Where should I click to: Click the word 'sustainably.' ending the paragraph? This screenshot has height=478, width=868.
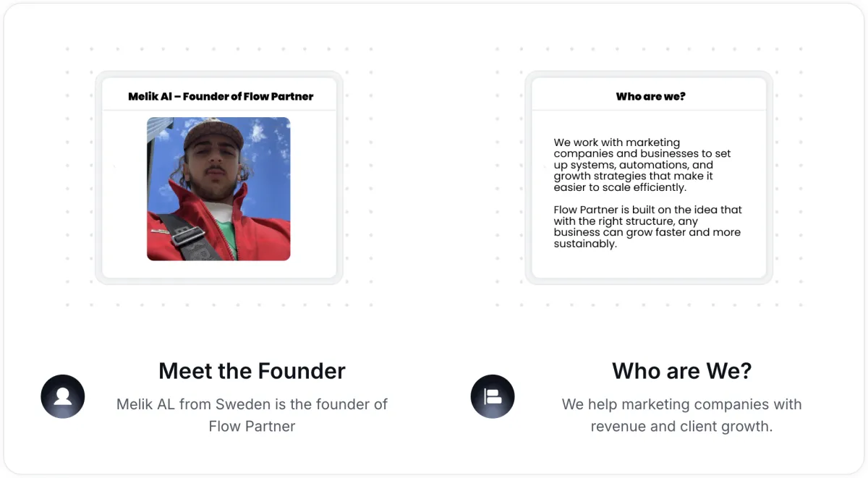(585, 244)
